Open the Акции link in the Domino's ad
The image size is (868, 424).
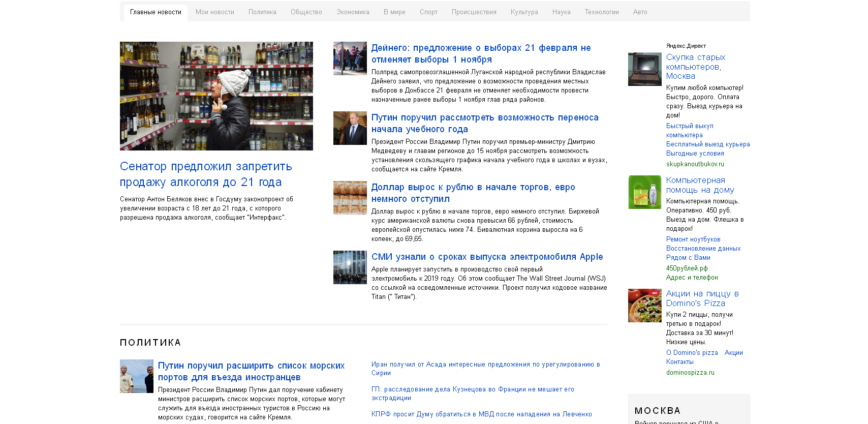(x=734, y=353)
